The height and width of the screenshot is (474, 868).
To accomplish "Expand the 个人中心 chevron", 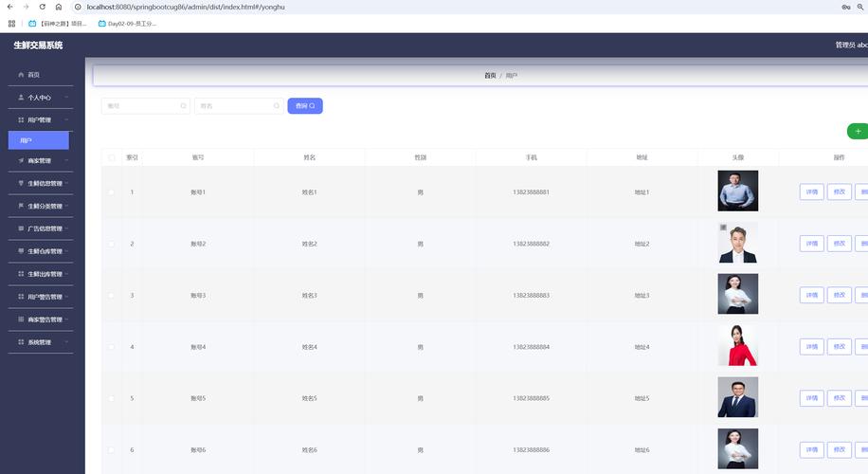I will coord(66,98).
